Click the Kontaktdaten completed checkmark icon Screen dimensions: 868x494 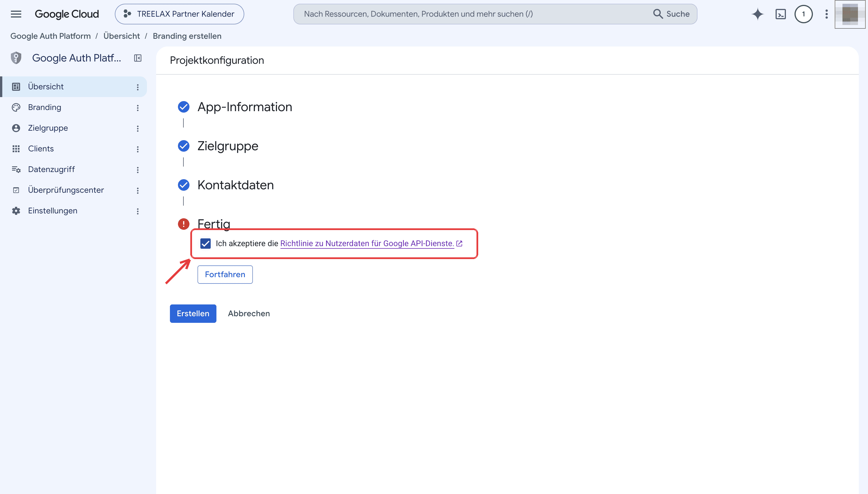184,185
